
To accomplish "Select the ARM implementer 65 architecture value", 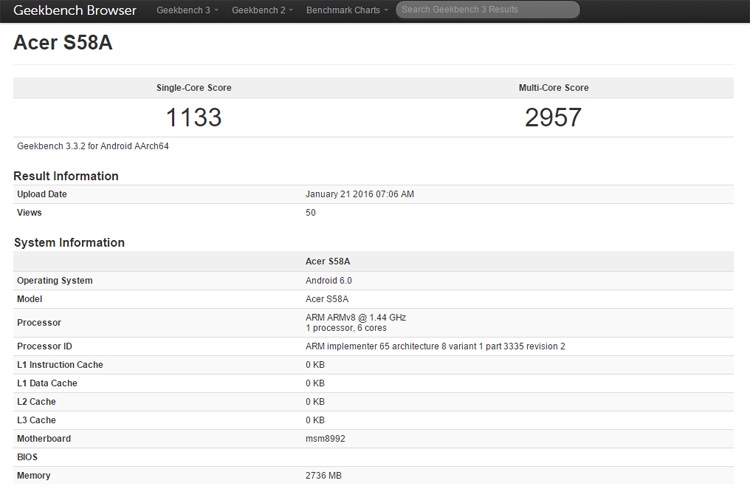I will [435, 346].
